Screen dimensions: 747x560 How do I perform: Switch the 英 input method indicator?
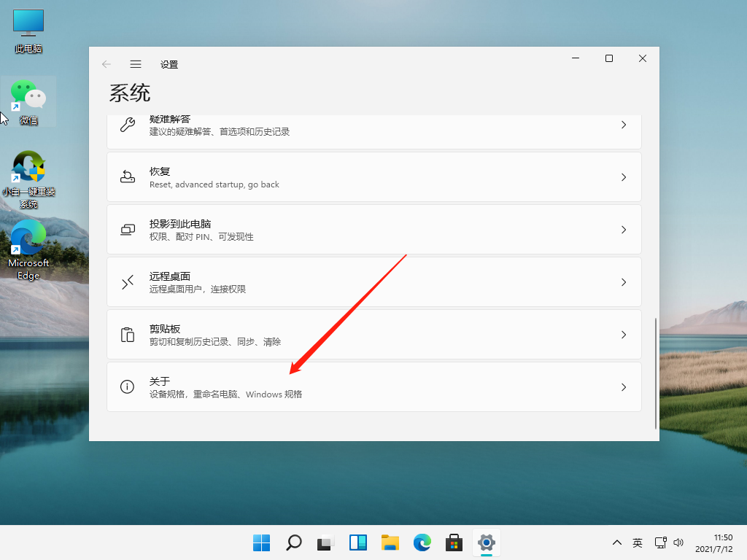tap(638, 542)
